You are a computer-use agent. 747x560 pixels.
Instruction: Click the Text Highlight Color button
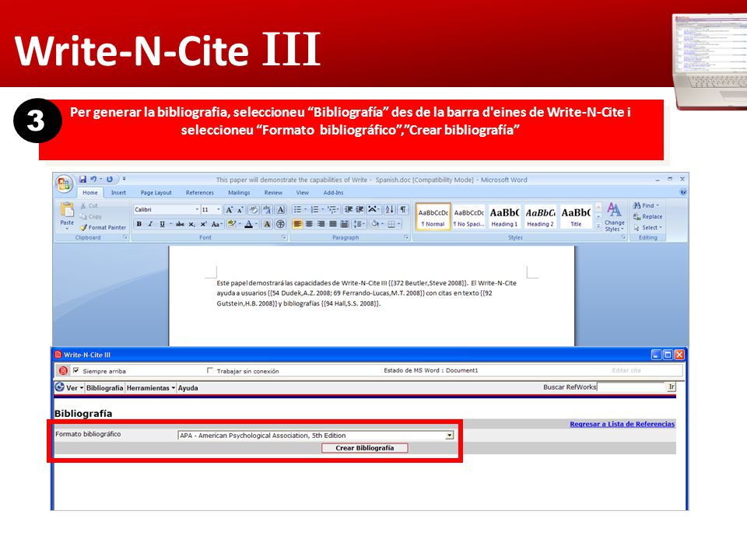232,224
